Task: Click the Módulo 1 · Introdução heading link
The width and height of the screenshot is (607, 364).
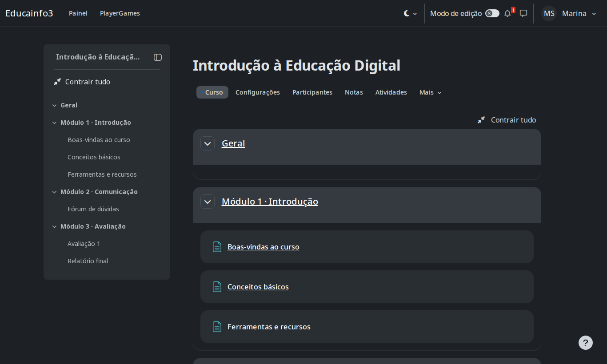Action: (270, 202)
